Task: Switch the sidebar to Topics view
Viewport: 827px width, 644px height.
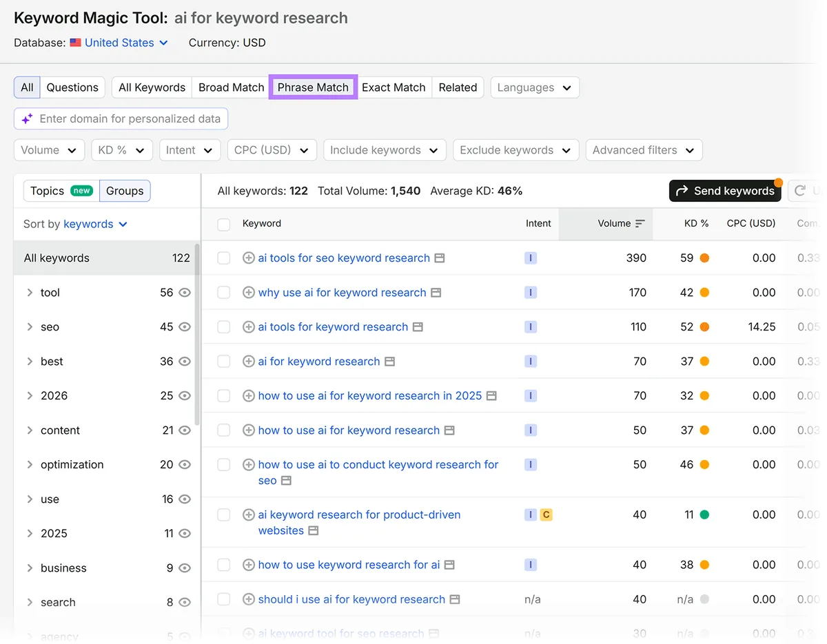Action: point(61,191)
